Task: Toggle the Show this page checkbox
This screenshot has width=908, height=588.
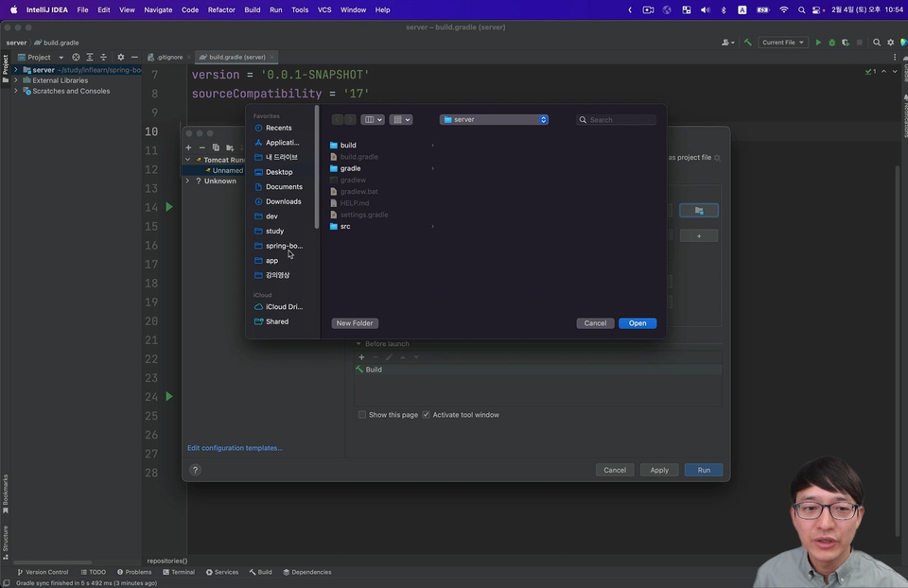Action: (x=362, y=415)
